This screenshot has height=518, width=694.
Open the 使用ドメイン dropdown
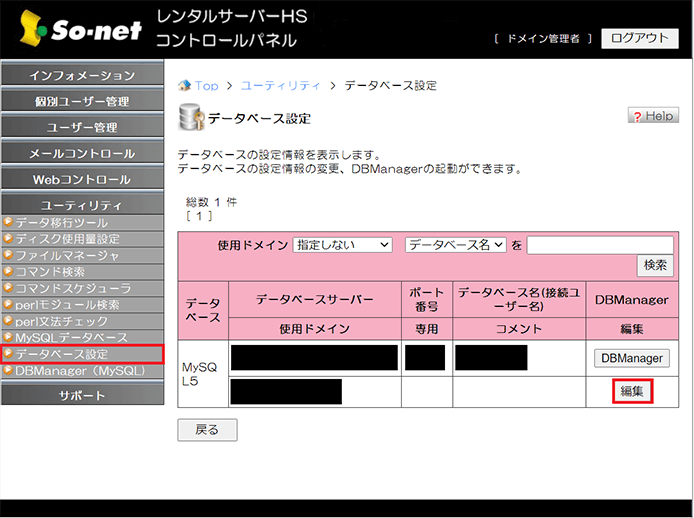342,245
